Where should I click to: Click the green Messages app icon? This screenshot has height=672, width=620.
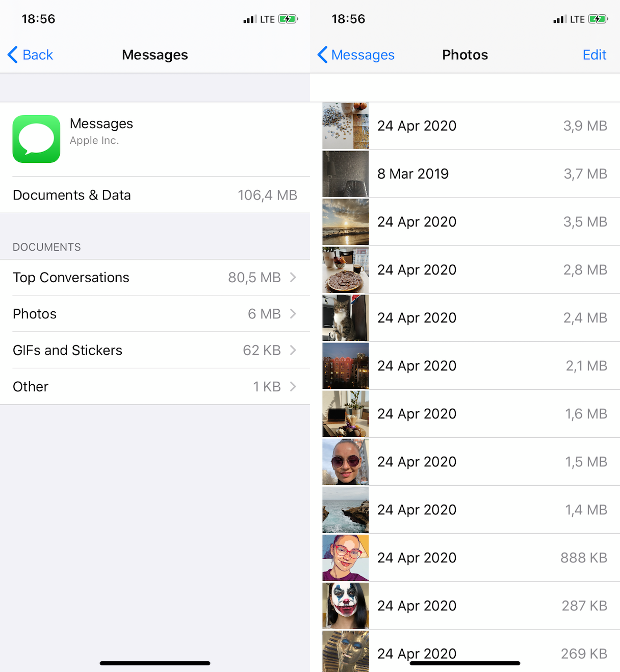[x=36, y=138]
